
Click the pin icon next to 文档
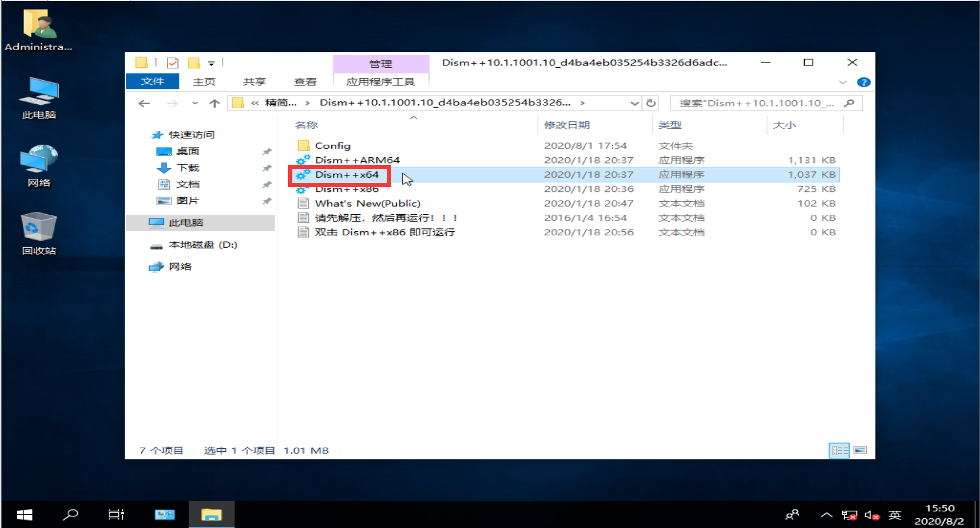(267, 185)
